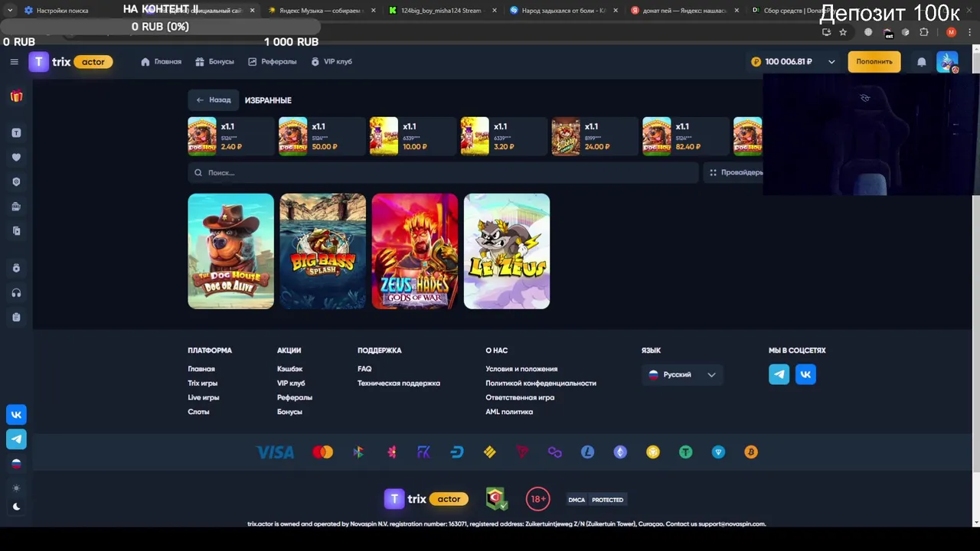The width and height of the screenshot is (980, 551).
Task: Bookmark page with browser star icon
Action: [843, 32]
